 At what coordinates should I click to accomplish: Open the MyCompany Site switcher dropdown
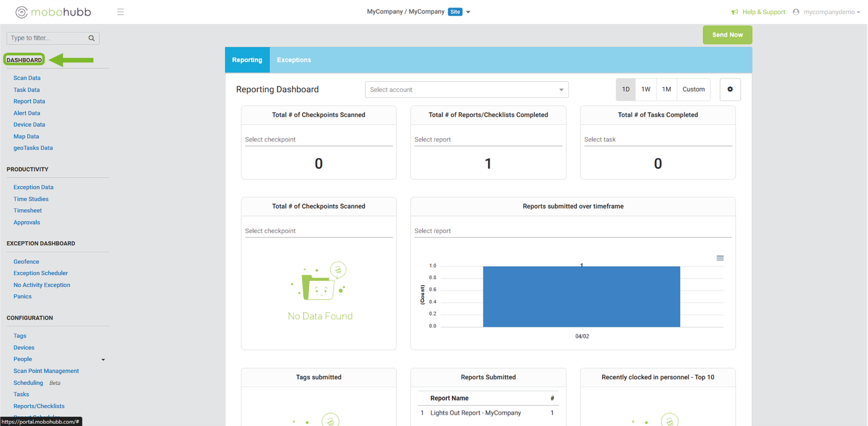[468, 12]
